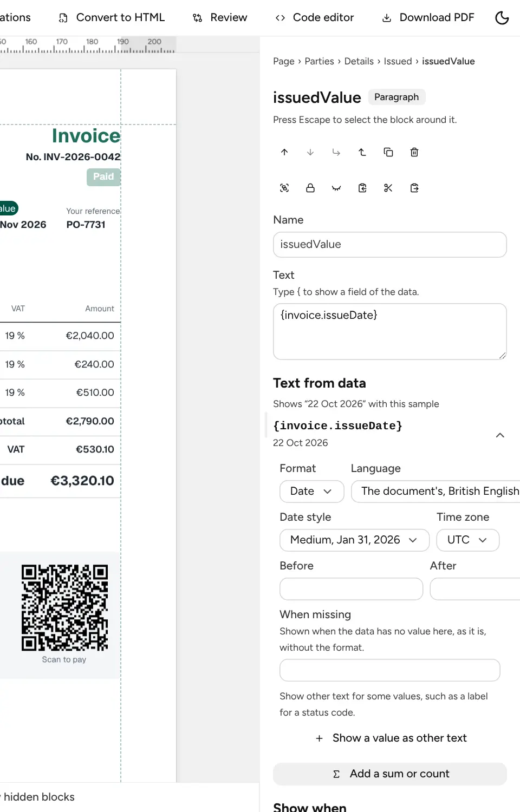Click Show a value as other text

(x=390, y=738)
